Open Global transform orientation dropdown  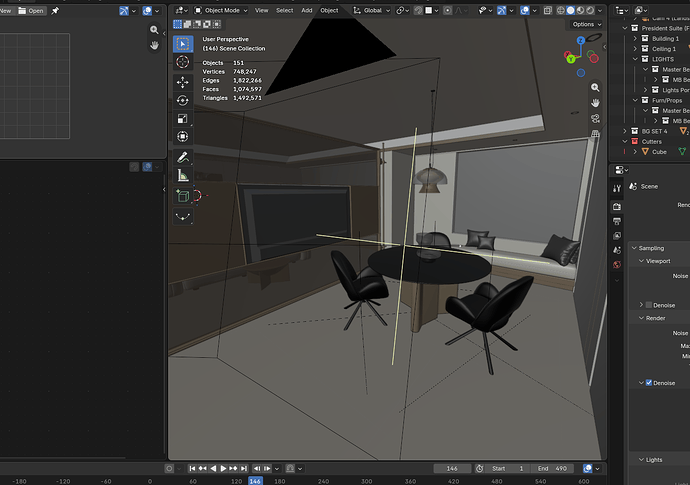(372, 10)
